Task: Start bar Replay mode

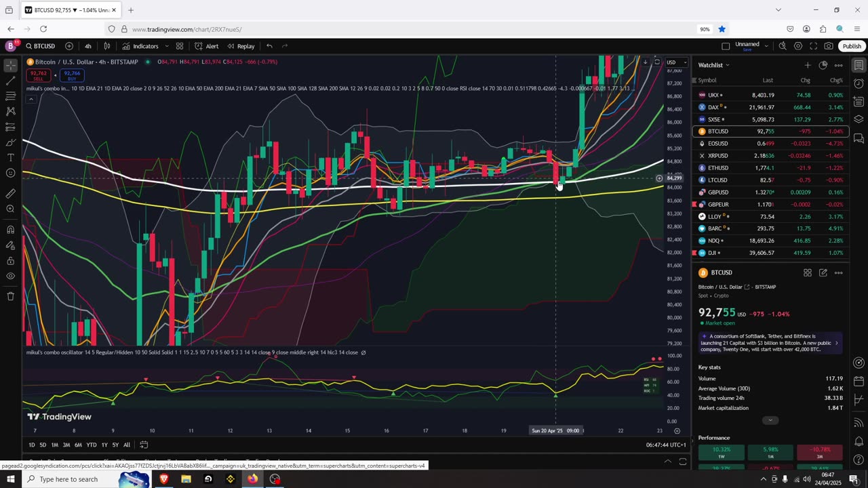Action: tap(241, 46)
